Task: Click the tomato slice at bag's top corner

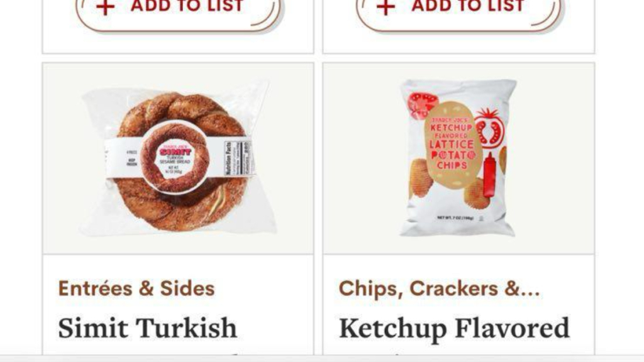Action: [x=422, y=105]
